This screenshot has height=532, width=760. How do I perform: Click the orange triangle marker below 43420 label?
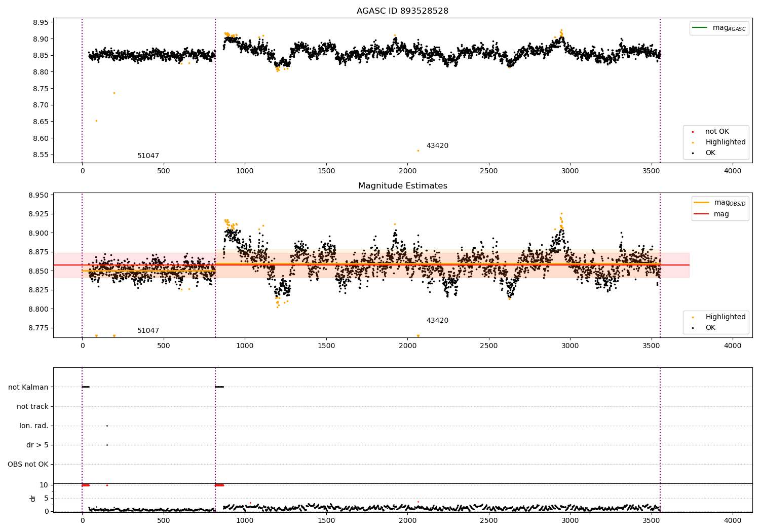pos(418,336)
